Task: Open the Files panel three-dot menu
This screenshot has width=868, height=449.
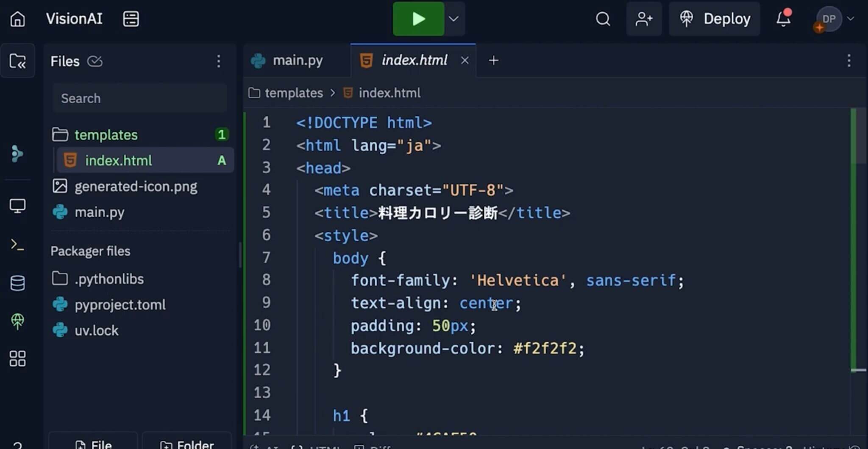Action: click(x=218, y=61)
